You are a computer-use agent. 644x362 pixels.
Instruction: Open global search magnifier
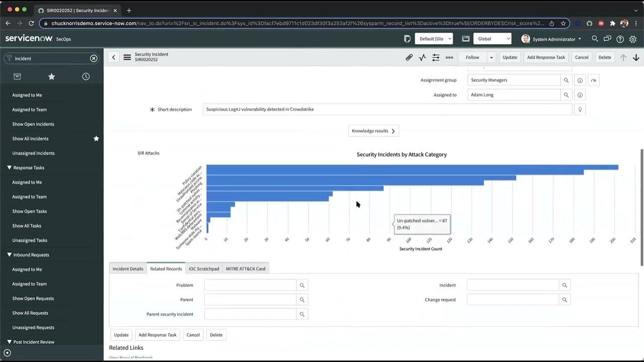(x=595, y=39)
